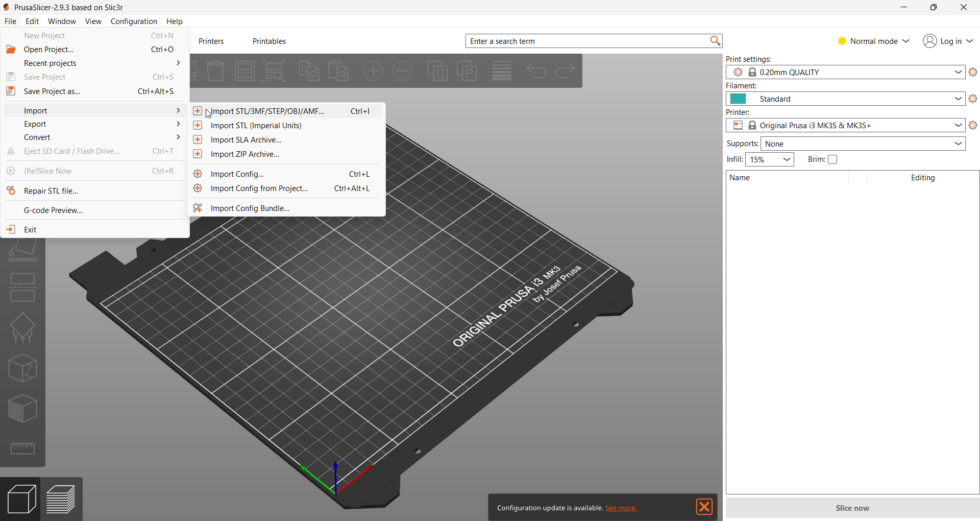The image size is (980, 521).
Task: Select the Measure ruler tool
Action: 22,448
